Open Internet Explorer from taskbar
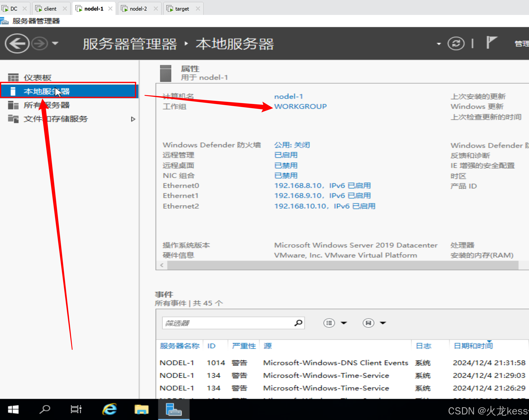Screen dimensions: 529x420 (x=110, y=409)
